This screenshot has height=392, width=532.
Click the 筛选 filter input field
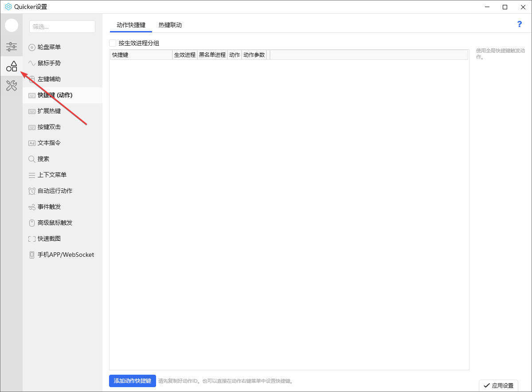click(x=62, y=27)
